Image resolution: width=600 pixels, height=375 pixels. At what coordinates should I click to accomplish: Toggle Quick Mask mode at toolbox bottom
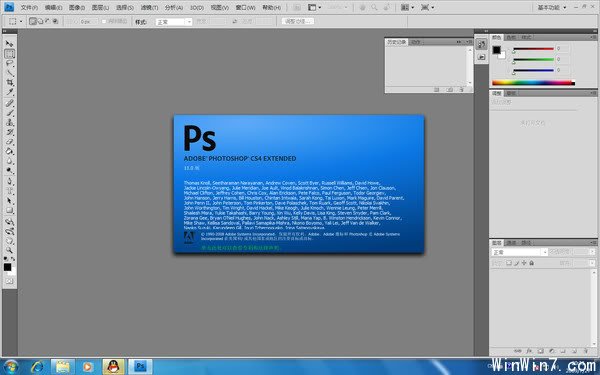pos(9,281)
